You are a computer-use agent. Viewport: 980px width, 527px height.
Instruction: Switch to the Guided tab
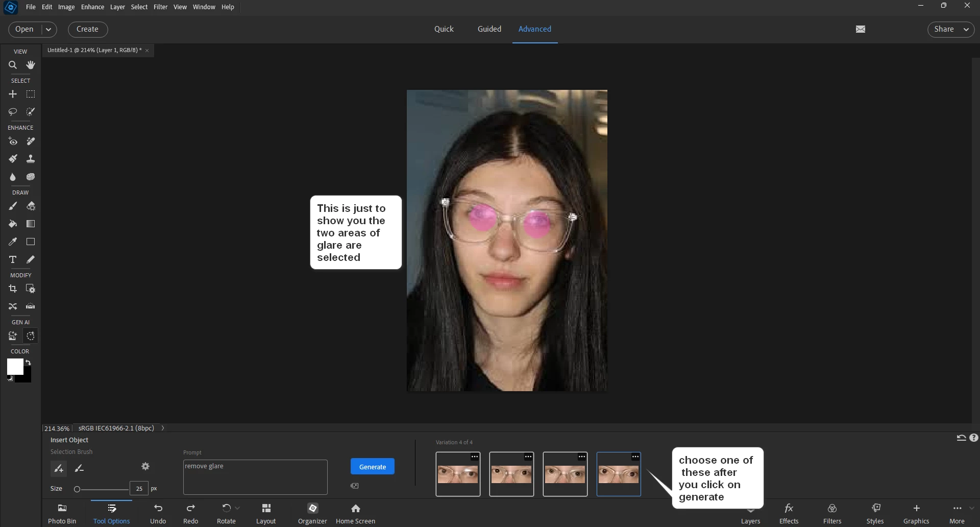pyautogui.click(x=489, y=29)
